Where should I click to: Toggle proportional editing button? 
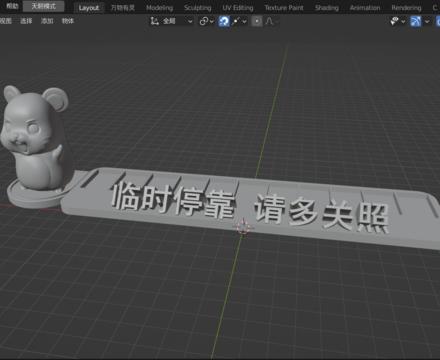point(257,21)
